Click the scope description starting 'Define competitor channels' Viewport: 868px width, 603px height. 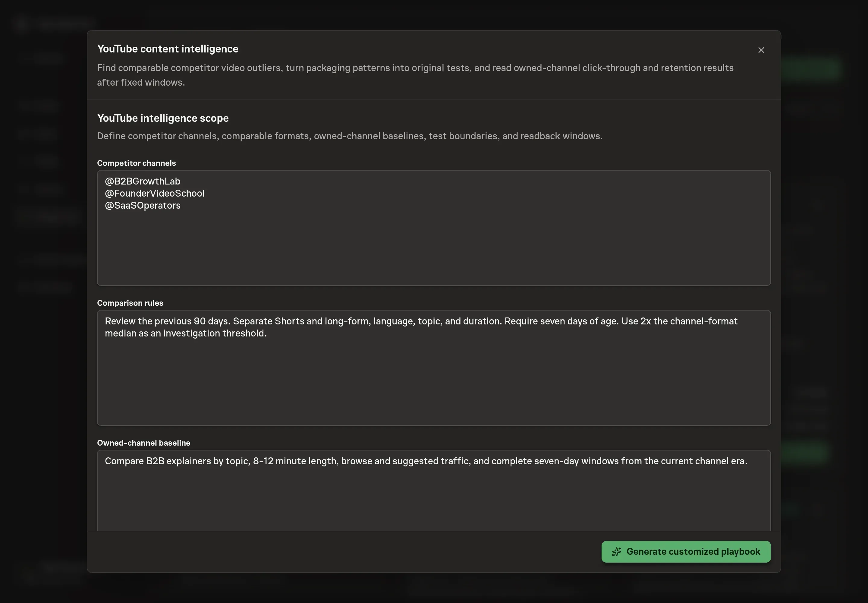tap(350, 136)
